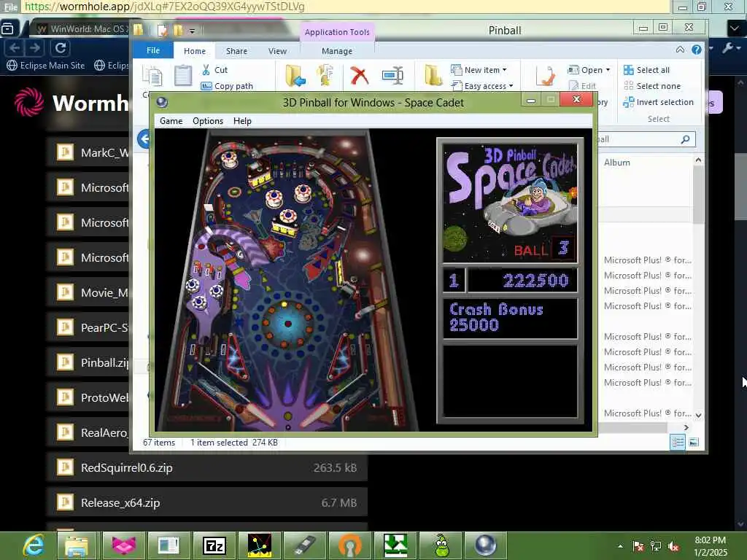Open the Options menu in Pinball
This screenshot has height=560, width=747.
(208, 121)
